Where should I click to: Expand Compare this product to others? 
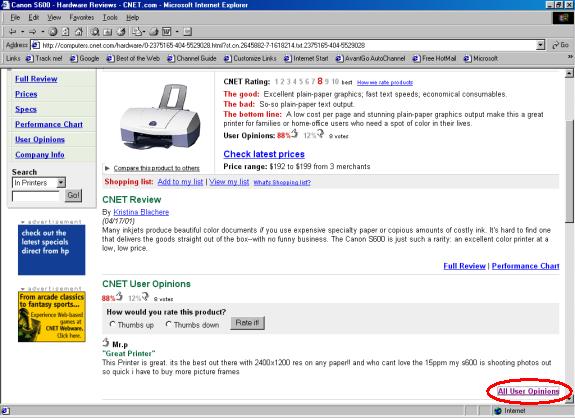(156, 168)
